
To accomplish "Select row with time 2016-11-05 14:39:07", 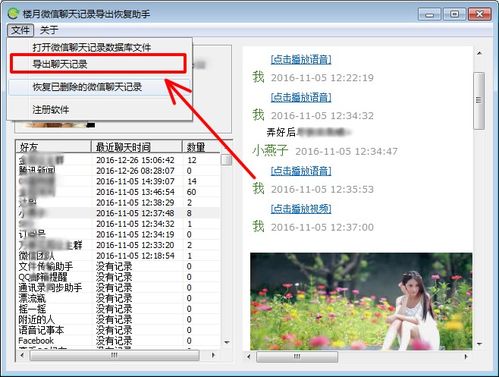I will (118, 181).
